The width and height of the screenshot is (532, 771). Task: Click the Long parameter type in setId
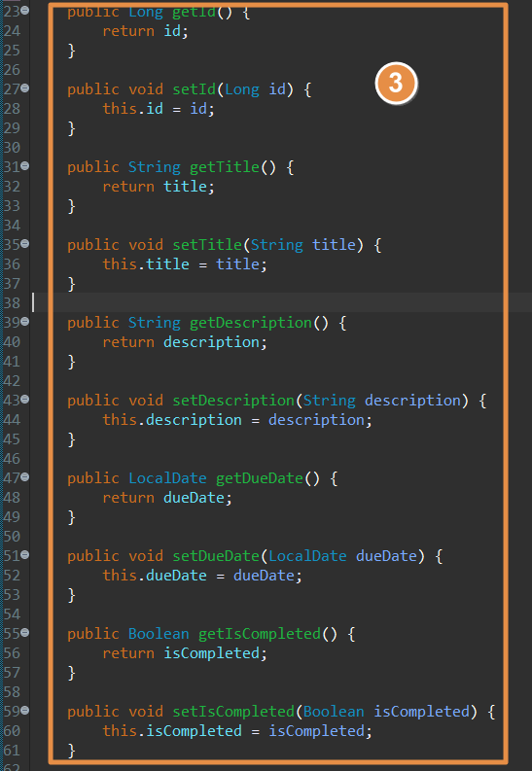pos(242,89)
